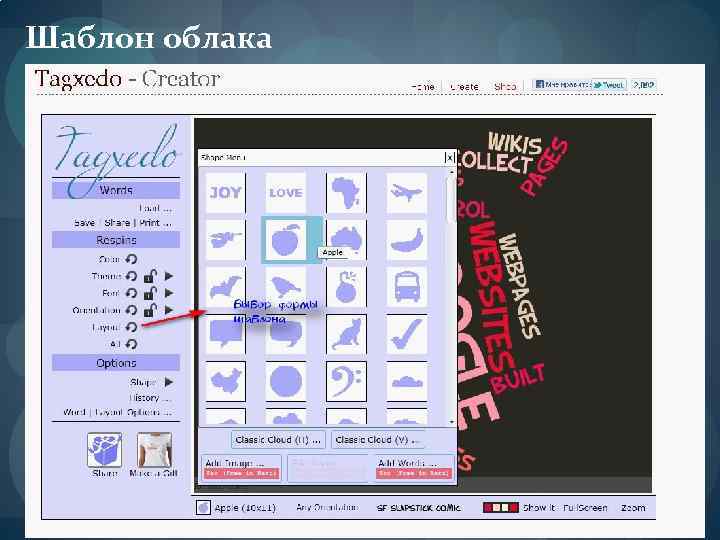Viewport: 720px width, 540px height.
Task: Choose the circle shape
Action: [286, 381]
